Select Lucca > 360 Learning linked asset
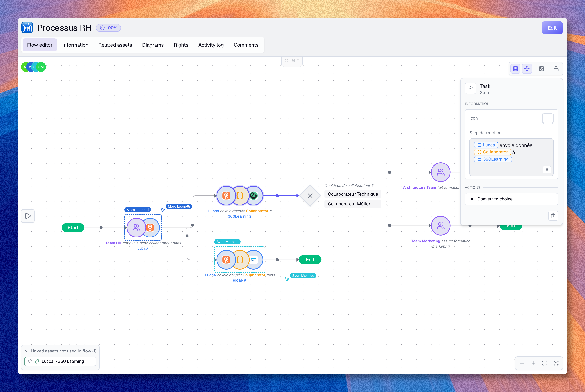Image resolution: width=585 pixels, height=392 pixels. 61,362
